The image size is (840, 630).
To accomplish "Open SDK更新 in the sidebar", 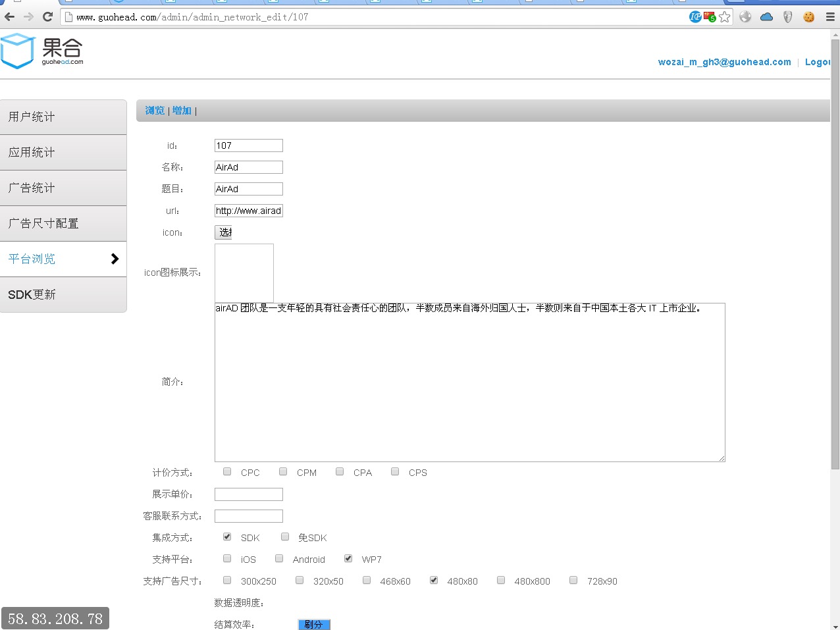I will (x=63, y=295).
